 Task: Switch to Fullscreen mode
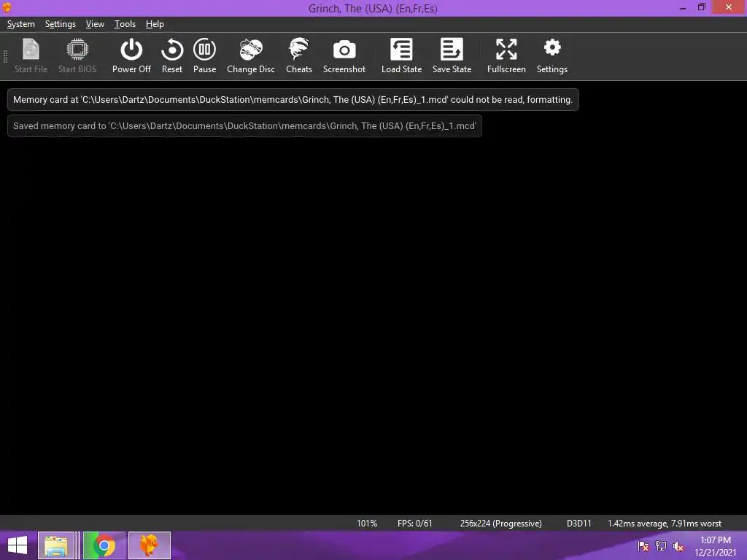coord(506,55)
